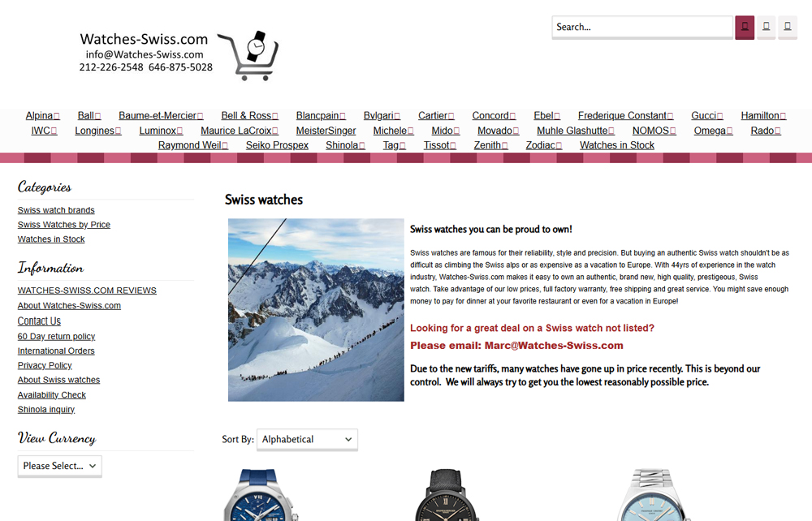Open the Availability Check link
812x521 pixels.
(x=52, y=394)
